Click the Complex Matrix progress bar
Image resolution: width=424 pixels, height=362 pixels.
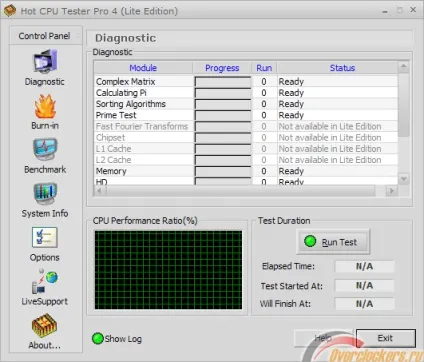(223, 82)
